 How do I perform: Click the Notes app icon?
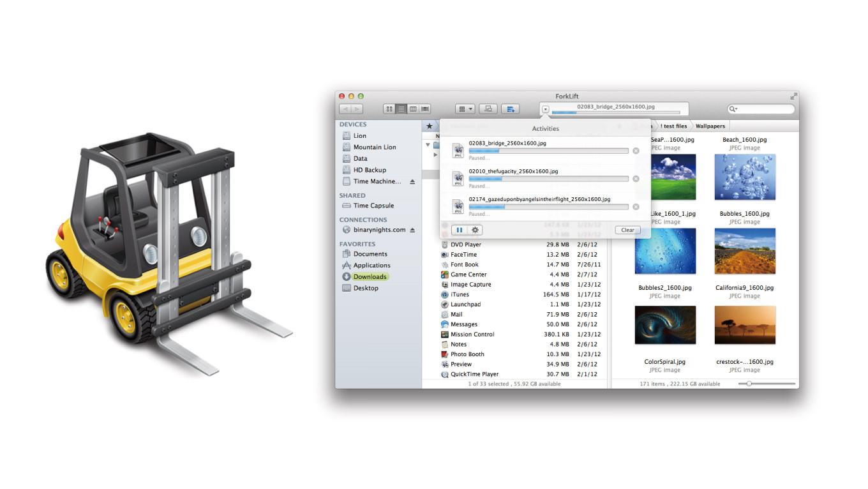click(445, 345)
